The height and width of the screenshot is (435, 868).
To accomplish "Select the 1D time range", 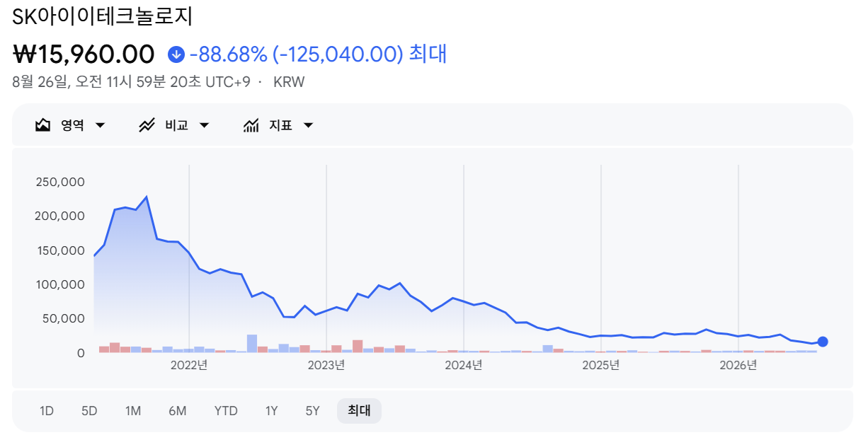I will tap(47, 411).
